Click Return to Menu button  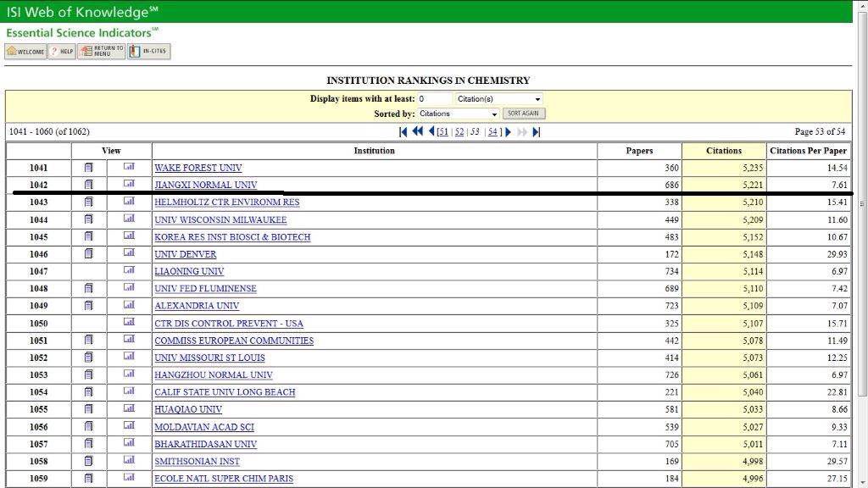pos(102,52)
